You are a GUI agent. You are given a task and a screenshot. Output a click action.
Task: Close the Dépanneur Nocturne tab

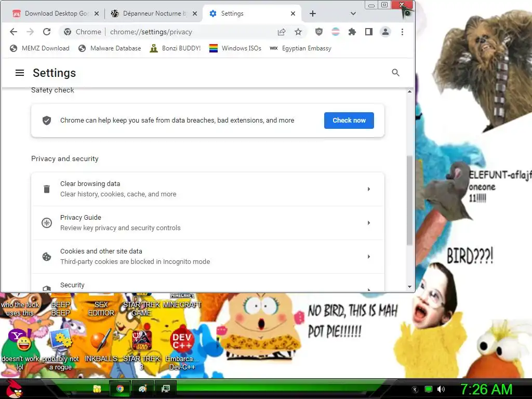pos(195,14)
